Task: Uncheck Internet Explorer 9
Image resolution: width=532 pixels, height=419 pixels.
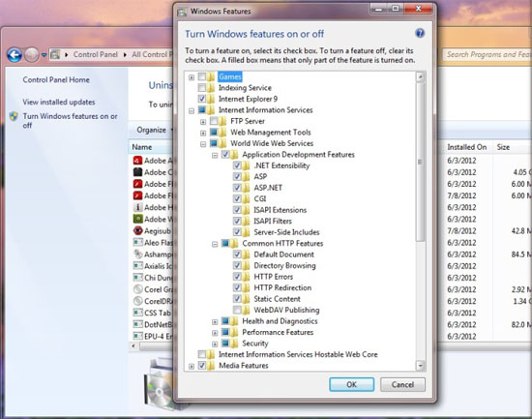Action: pos(202,99)
